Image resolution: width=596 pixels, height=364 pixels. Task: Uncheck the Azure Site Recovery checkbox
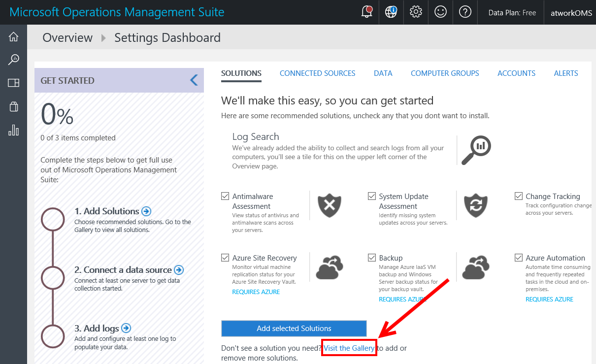225,258
